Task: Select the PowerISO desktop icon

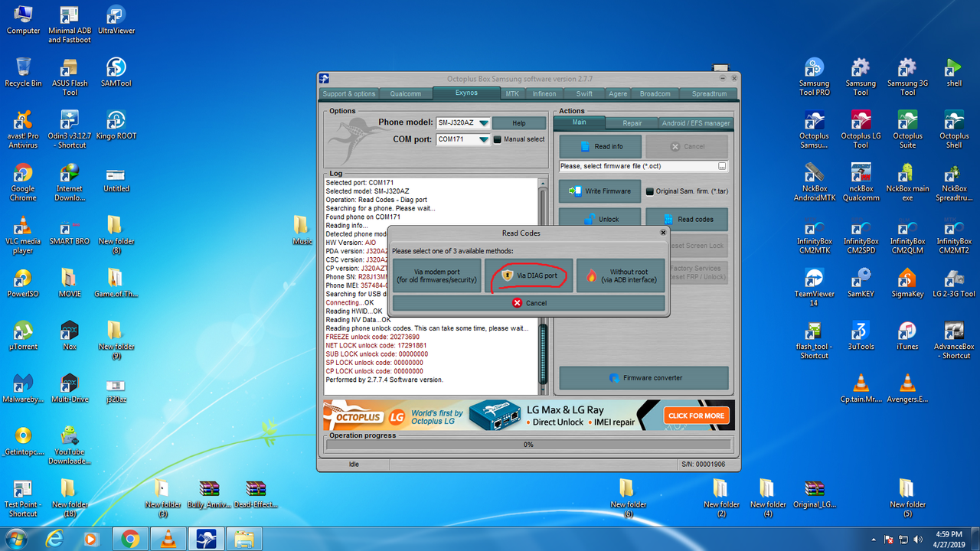Action: [23, 282]
